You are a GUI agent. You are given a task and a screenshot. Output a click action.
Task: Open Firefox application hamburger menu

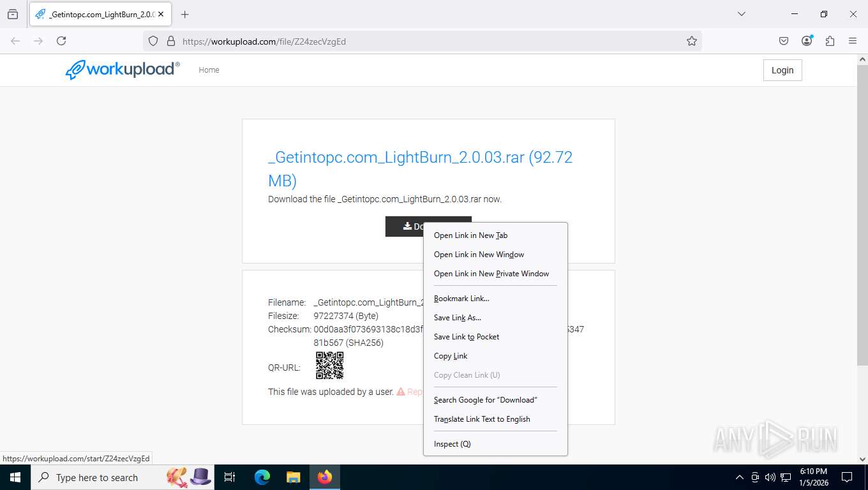853,41
